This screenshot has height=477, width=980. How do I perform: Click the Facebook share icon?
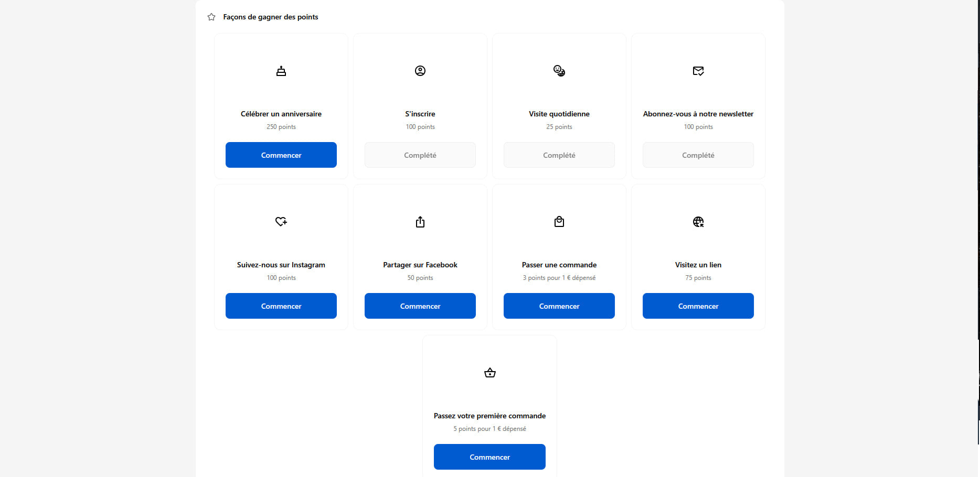(x=420, y=222)
